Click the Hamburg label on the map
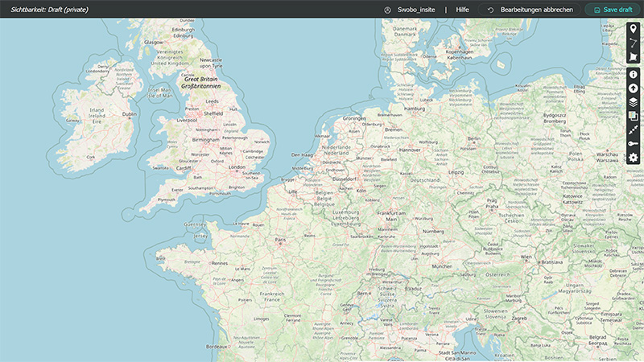The image size is (644, 362). (415, 109)
